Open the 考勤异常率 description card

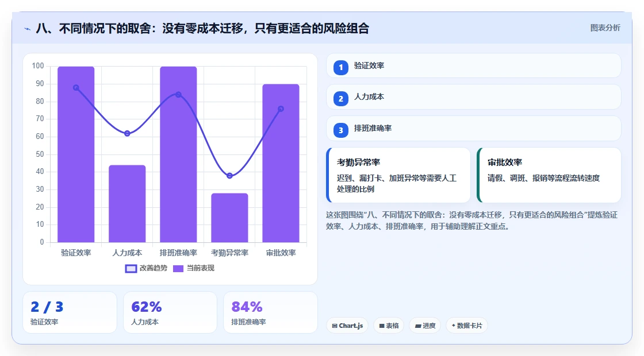point(398,175)
